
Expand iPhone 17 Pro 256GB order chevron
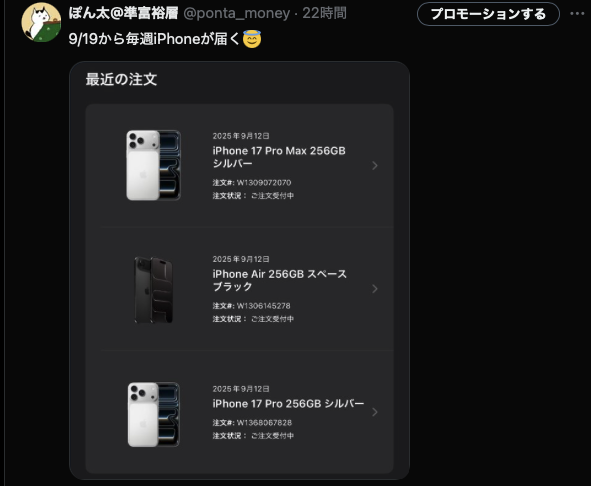click(x=375, y=412)
